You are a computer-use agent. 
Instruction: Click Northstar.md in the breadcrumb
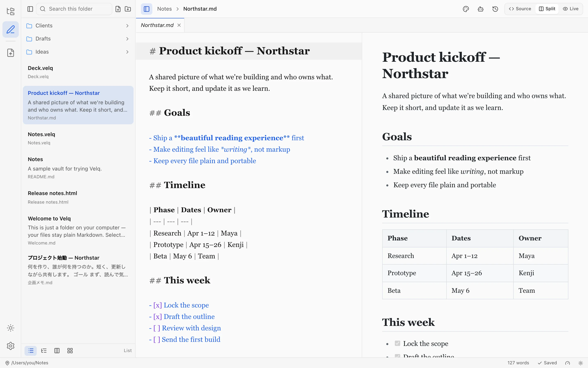pos(200,9)
